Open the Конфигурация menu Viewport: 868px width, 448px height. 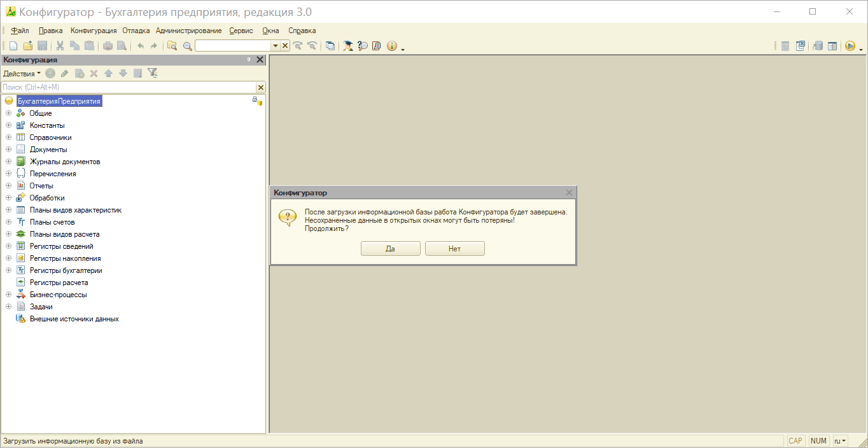(x=94, y=31)
